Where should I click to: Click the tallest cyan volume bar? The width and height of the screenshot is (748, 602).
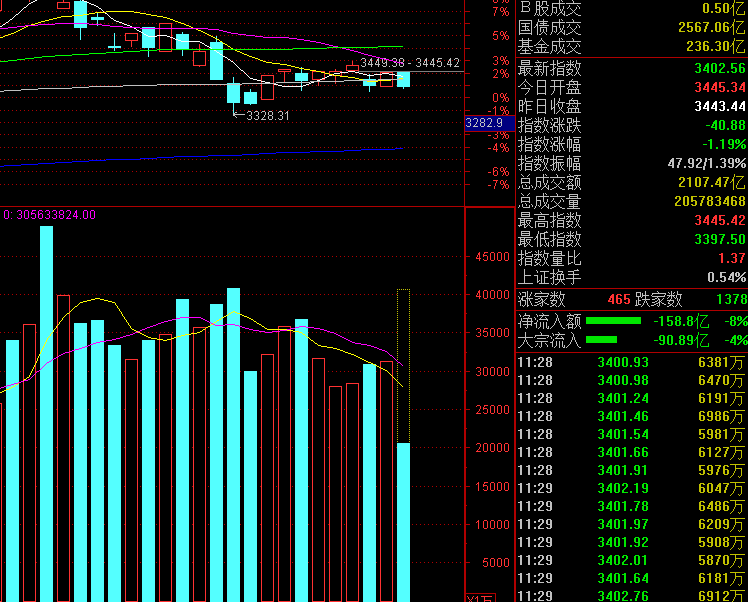[46, 414]
